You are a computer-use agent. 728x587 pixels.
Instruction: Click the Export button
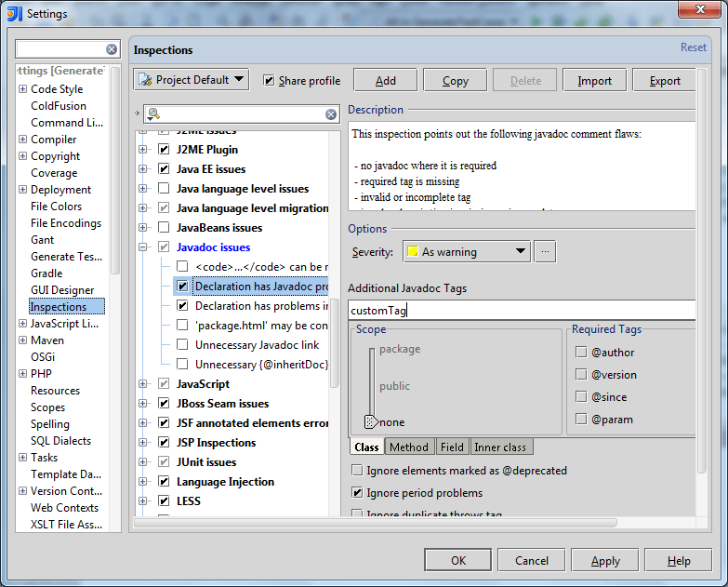click(x=665, y=80)
